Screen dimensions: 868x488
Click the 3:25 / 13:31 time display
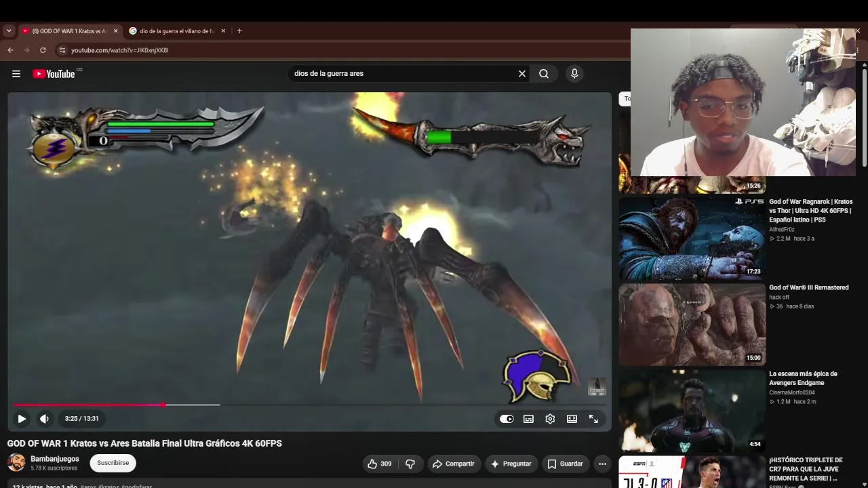81,419
